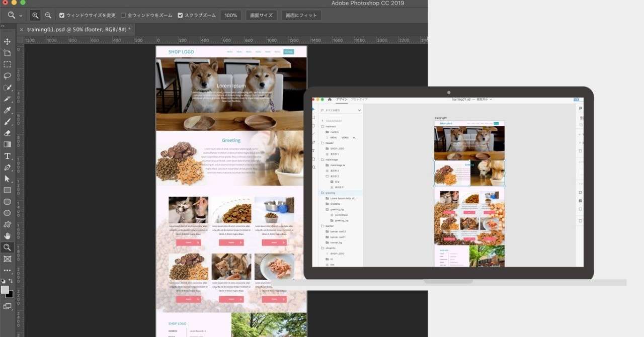Switch to the デザイン tab in XD
The width and height of the screenshot is (644, 337).
pyautogui.click(x=342, y=100)
